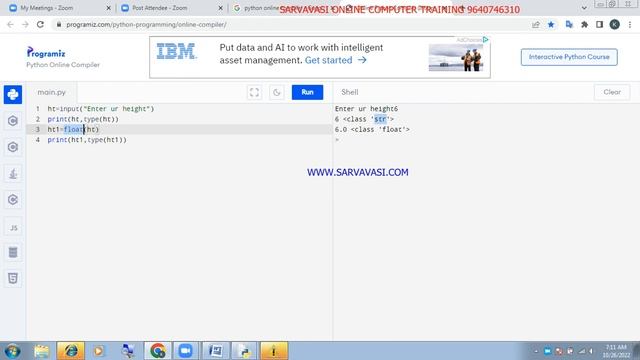Open Windows Media Player from taskbar
This screenshot has height=360, width=640.
pos(98,351)
